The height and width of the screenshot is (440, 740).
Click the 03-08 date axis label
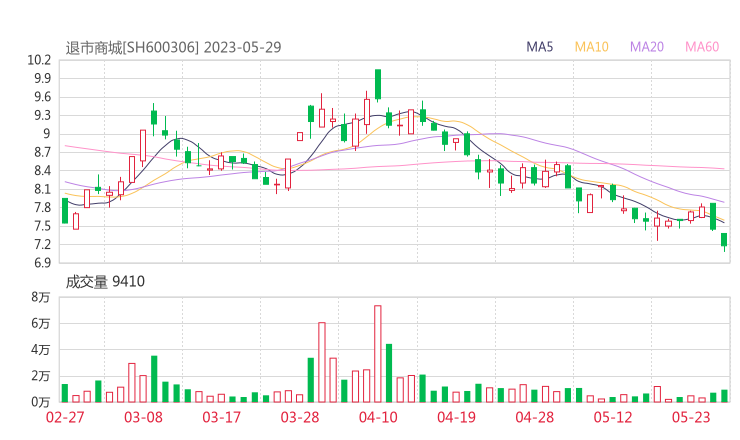click(x=143, y=417)
